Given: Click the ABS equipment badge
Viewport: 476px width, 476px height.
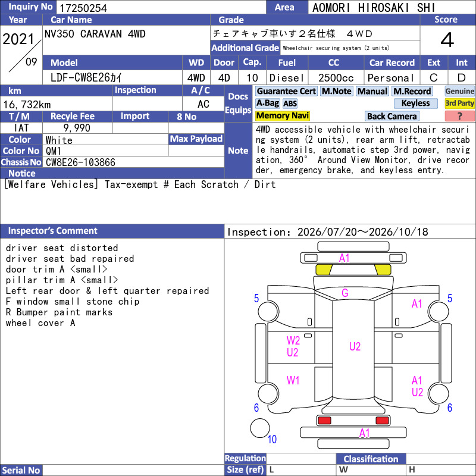Looking at the screenshot, I should (290, 104).
